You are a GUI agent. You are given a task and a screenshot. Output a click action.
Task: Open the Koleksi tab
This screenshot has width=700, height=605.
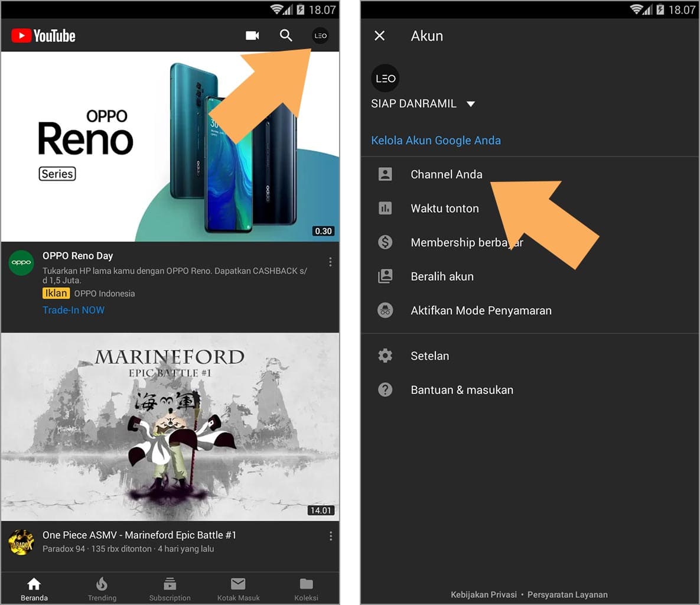(x=306, y=589)
